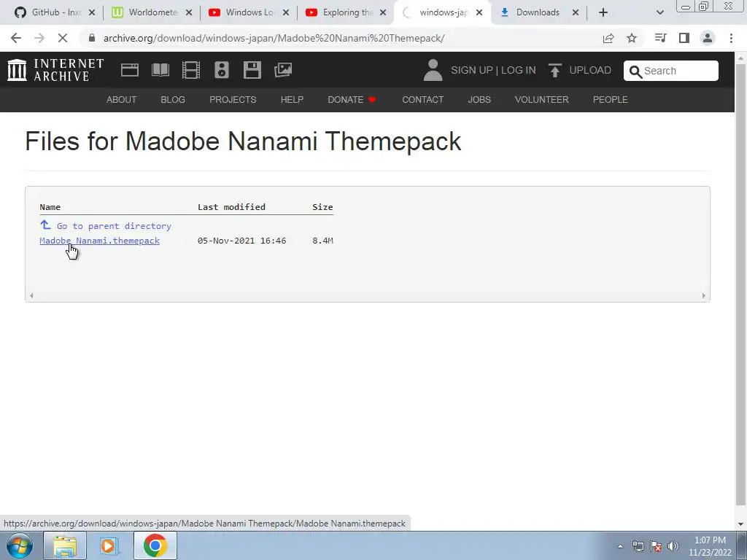747x560 pixels.
Task: Open Windows Media Player from taskbar
Action: 109,545
